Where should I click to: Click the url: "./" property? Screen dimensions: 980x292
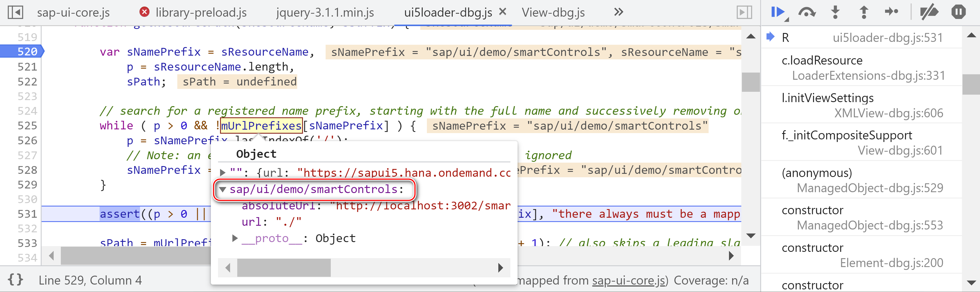[x=272, y=222]
